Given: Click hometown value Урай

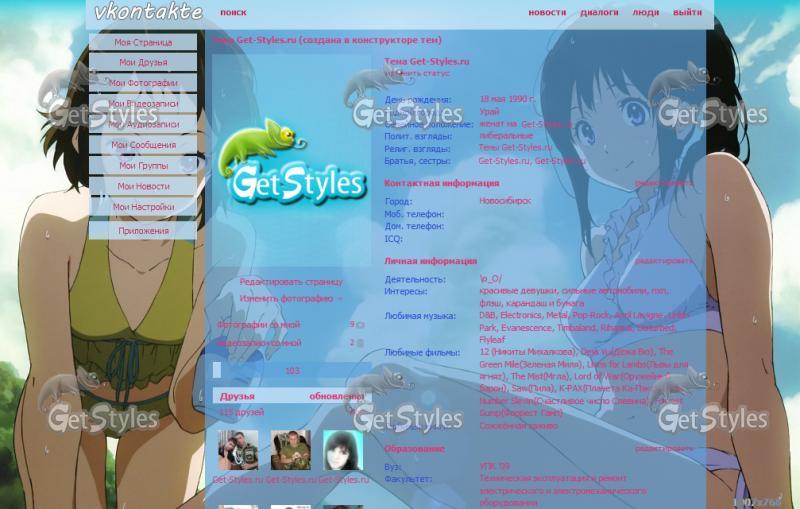Looking at the screenshot, I should click(x=489, y=111).
